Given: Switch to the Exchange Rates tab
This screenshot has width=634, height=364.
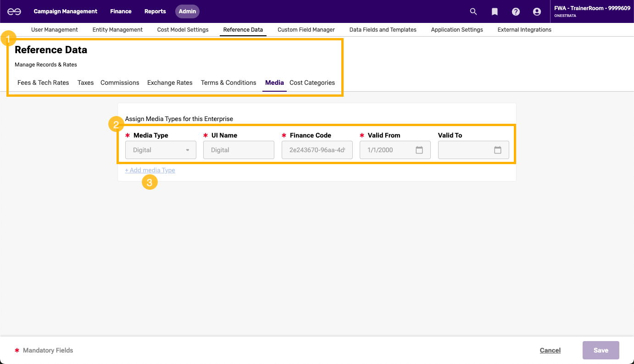Looking at the screenshot, I should point(170,83).
